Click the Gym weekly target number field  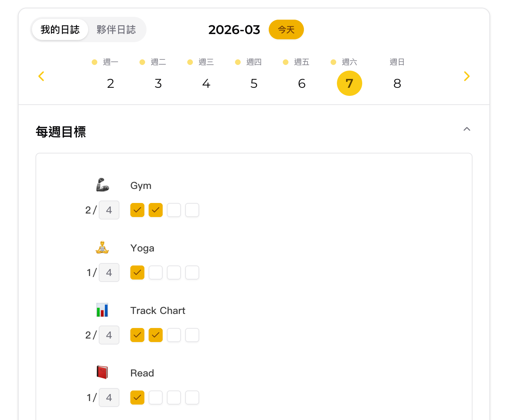pos(109,210)
